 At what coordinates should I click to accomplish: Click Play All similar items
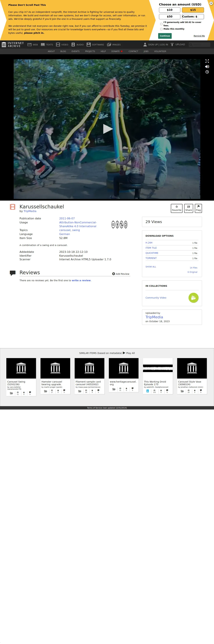pyautogui.click(x=129, y=353)
